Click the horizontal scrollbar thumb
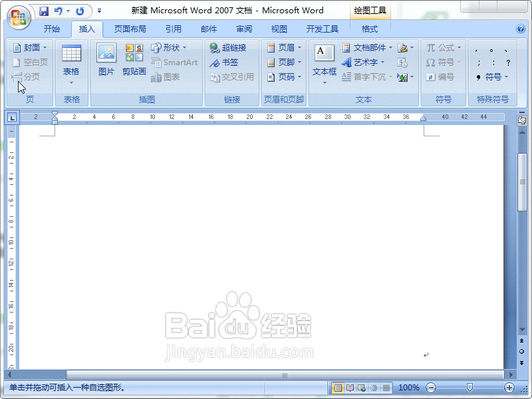Image resolution: width=532 pixels, height=399 pixels. pyautogui.click(x=285, y=375)
